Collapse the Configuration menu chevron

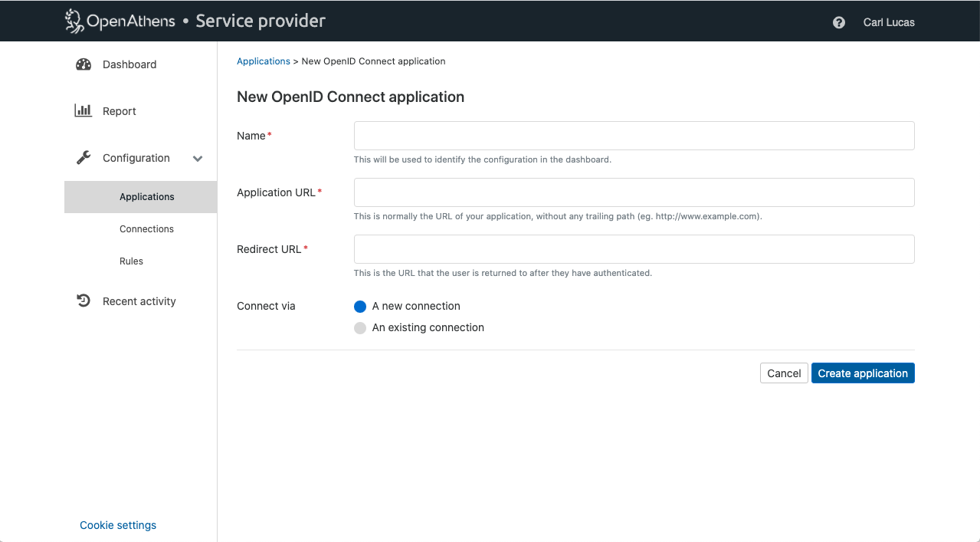point(198,159)
